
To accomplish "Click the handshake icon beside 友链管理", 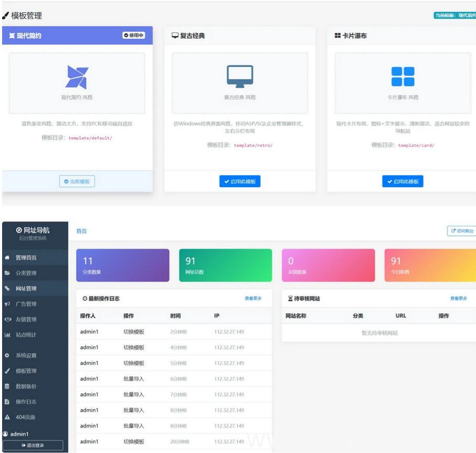I will point(7,319).
